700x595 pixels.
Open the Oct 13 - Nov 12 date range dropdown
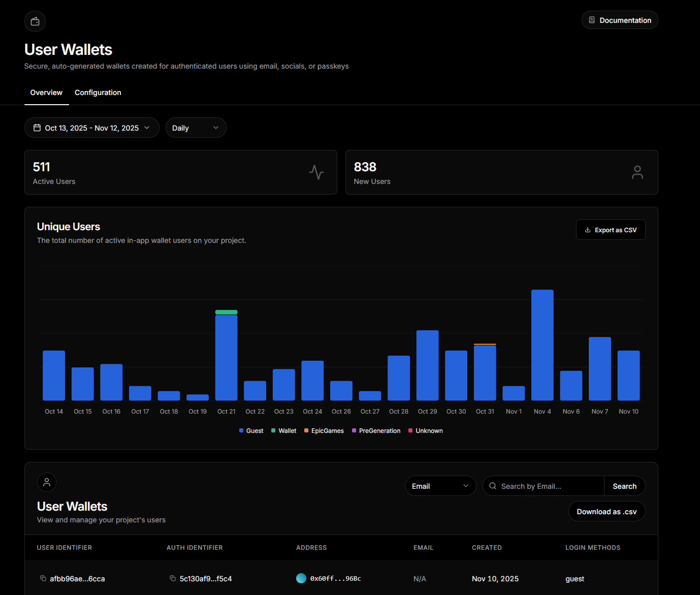92,128
